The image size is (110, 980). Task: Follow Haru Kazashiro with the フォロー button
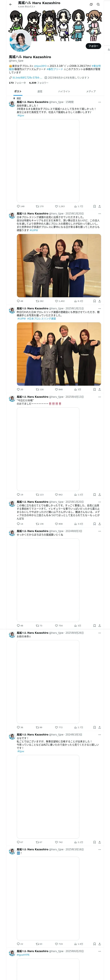click(93, 46)
